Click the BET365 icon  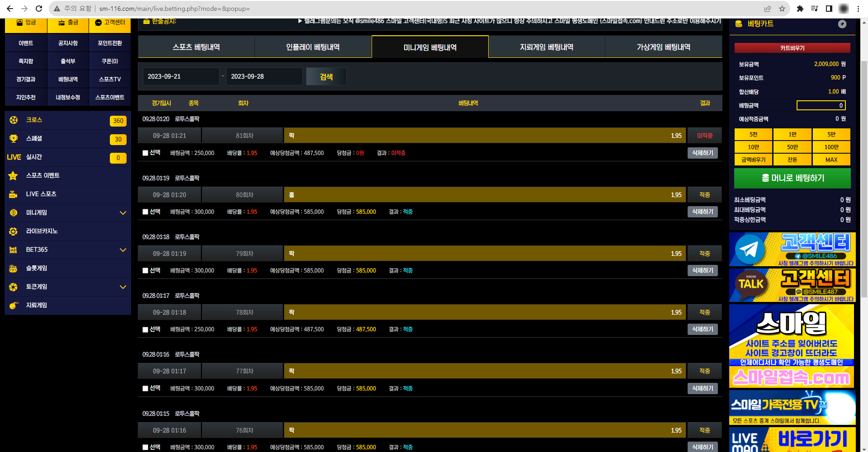pos(13,250)
